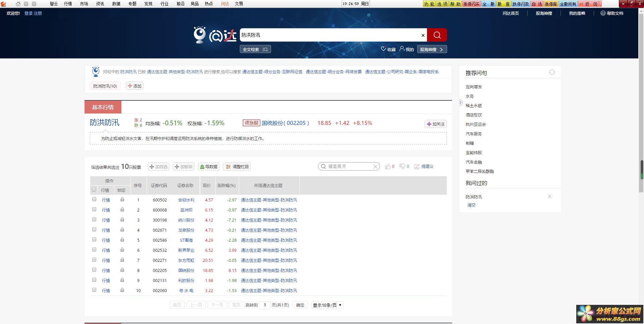Remove 防洪防汛 from 我问过的 history
The height and width of the screenshot is (324, 644).
click(x=549, y=196)
